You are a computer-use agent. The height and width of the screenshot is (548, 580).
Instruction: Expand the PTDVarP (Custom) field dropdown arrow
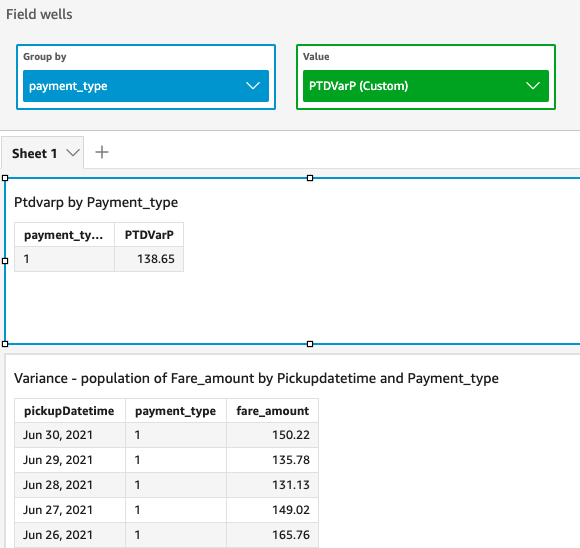(533, 86)
